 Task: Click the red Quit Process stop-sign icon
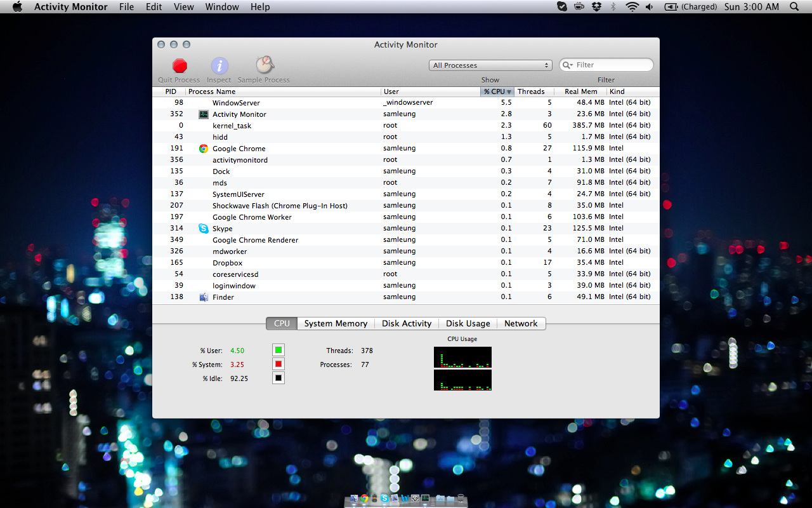tap(180, 65)
